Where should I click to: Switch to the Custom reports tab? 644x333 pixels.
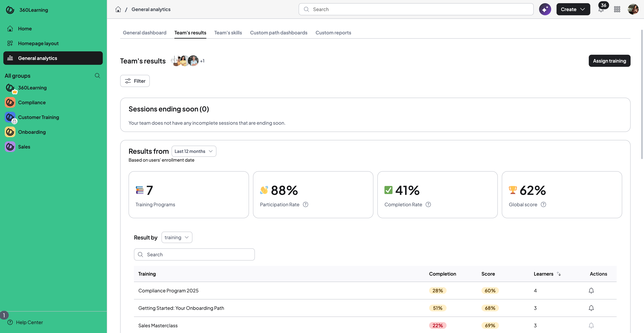(333, 33)
